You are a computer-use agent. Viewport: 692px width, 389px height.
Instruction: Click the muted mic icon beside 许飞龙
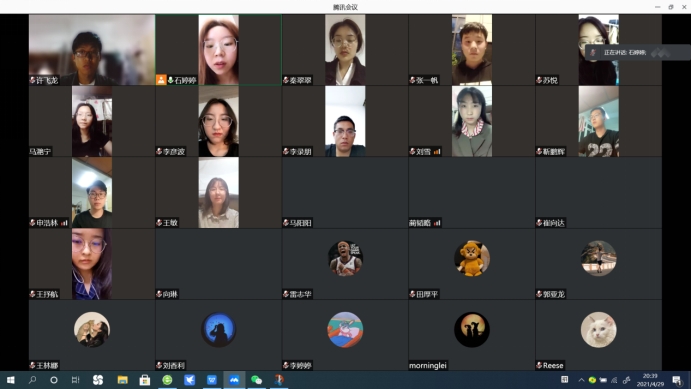pos(32,80)
